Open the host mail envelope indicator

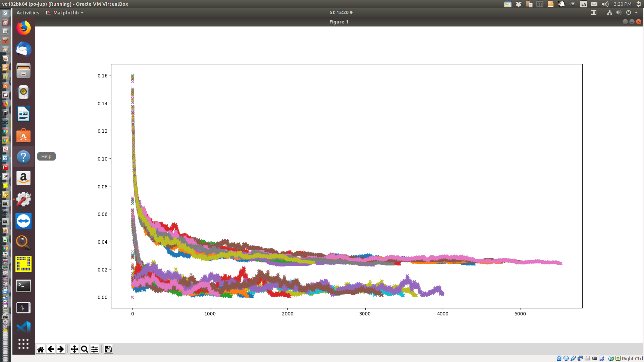[594, 4]
